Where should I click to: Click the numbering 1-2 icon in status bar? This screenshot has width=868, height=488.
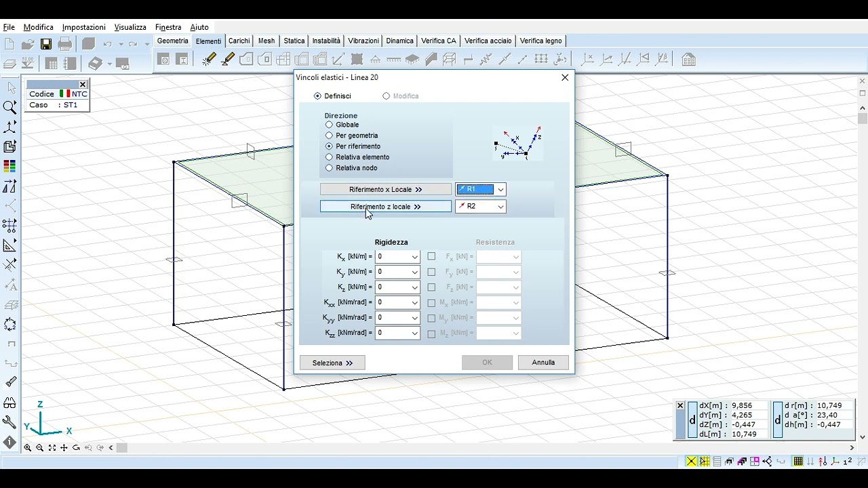[847, 462]
